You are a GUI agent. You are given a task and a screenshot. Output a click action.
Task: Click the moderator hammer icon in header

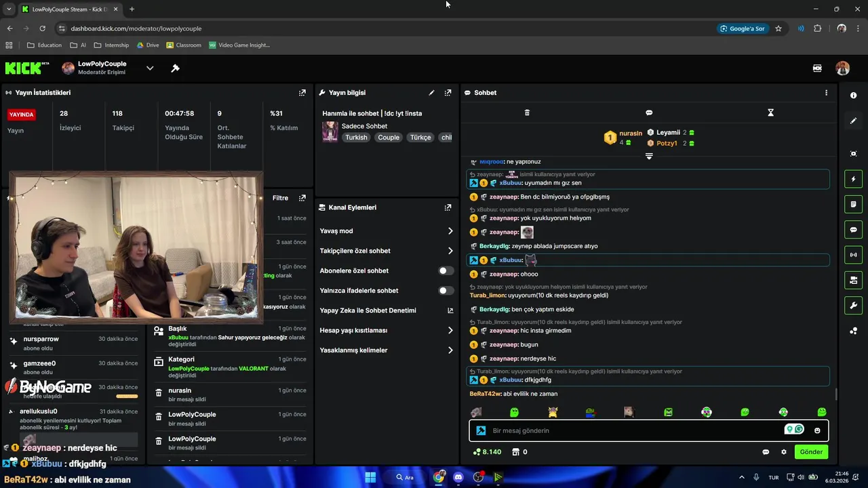(175, 68)
